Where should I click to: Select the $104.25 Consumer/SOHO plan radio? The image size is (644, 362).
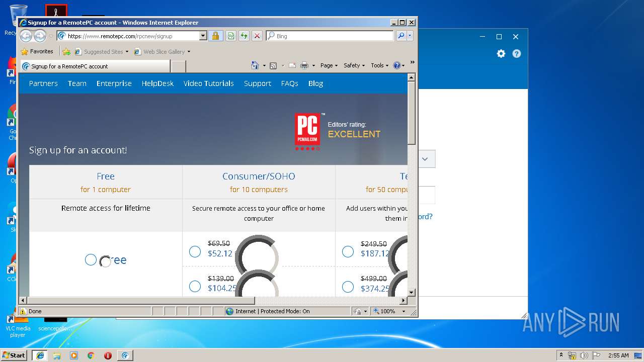tap(195, 286)
